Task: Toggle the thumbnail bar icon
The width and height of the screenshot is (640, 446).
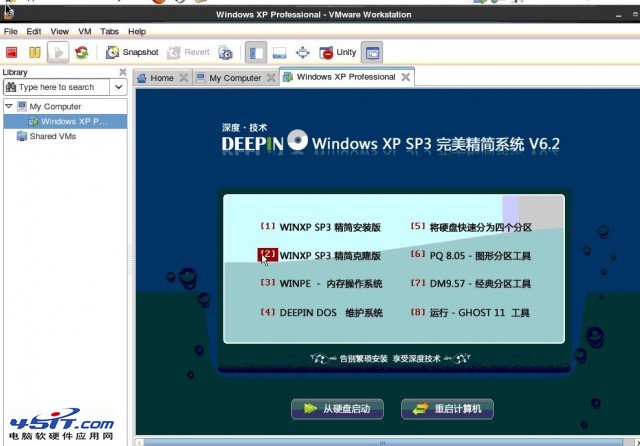Action: click(x=279, y=53)
